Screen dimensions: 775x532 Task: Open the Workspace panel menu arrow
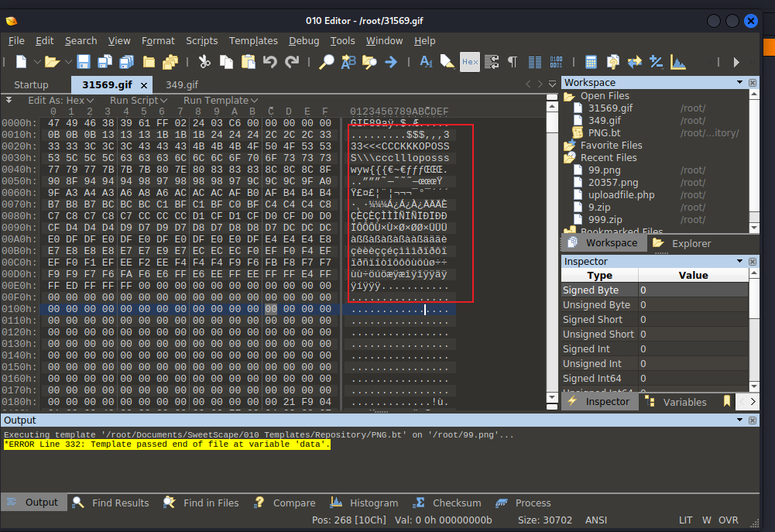[740, 82]
